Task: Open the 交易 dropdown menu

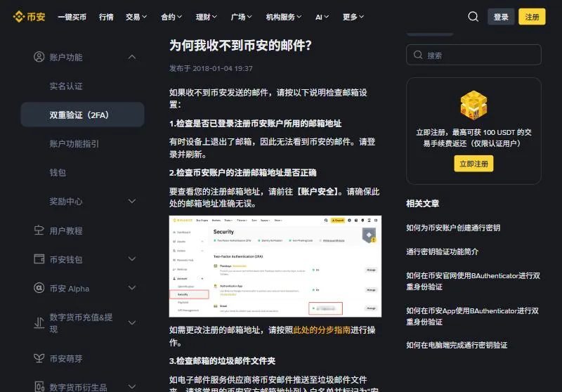Action: pos(136,17)
